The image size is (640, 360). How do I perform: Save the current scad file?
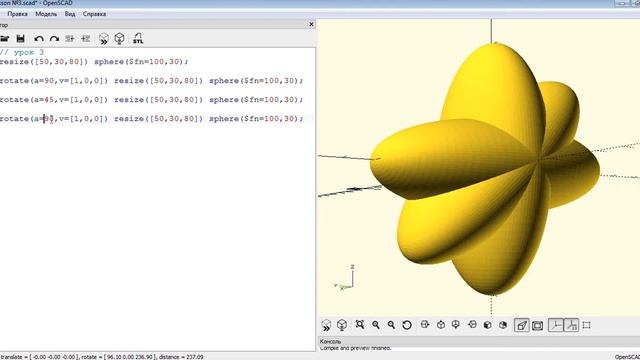pyautogui.click(x=20, y=39)
